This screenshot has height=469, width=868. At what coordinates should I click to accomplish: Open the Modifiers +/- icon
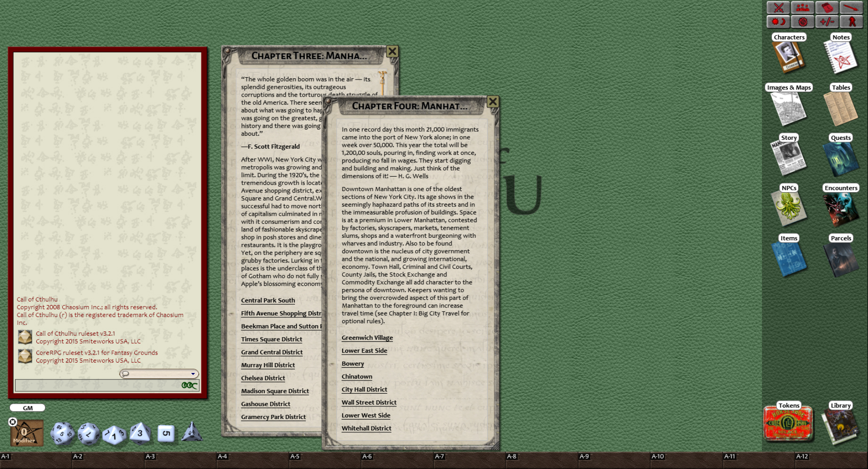pyautogui.click(x=827, y=22)
